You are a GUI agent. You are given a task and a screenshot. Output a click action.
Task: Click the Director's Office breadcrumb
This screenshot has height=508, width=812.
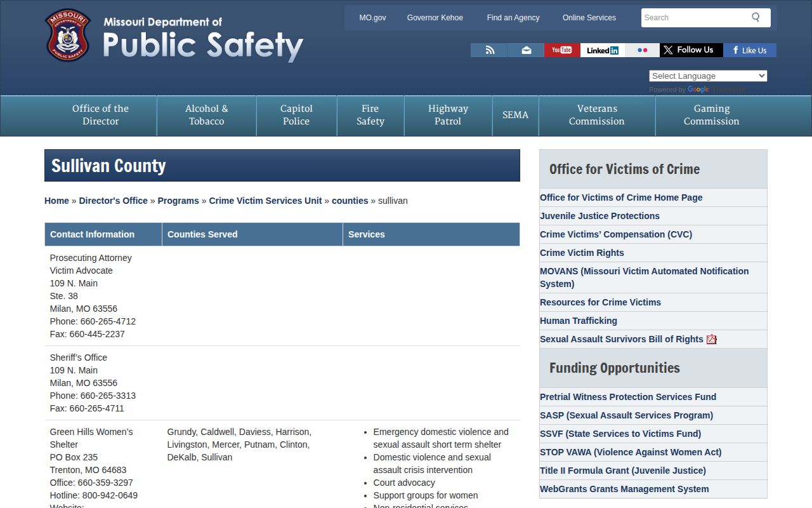pyautogui.click(x=113, y=201)
